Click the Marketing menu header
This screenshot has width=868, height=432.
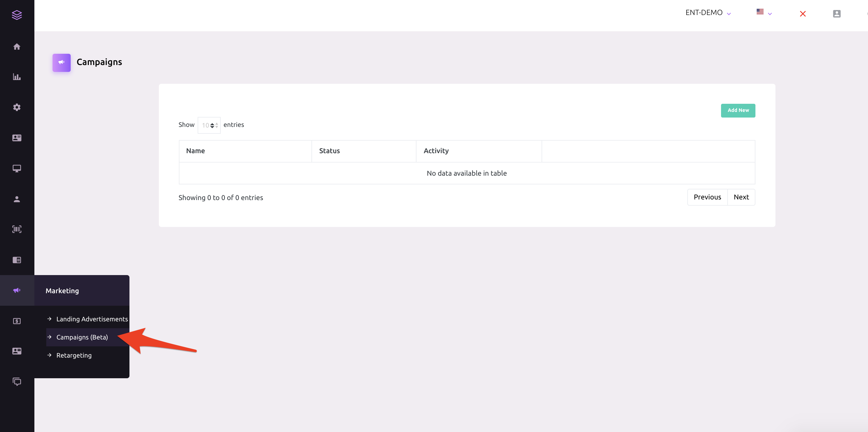(x=82, y=290)
